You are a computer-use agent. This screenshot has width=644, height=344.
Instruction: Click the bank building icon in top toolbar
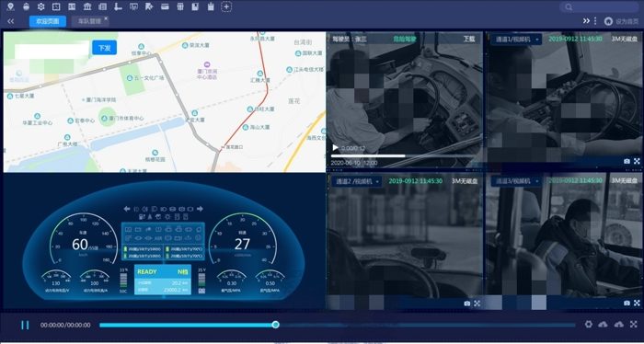tap(87, 6)
